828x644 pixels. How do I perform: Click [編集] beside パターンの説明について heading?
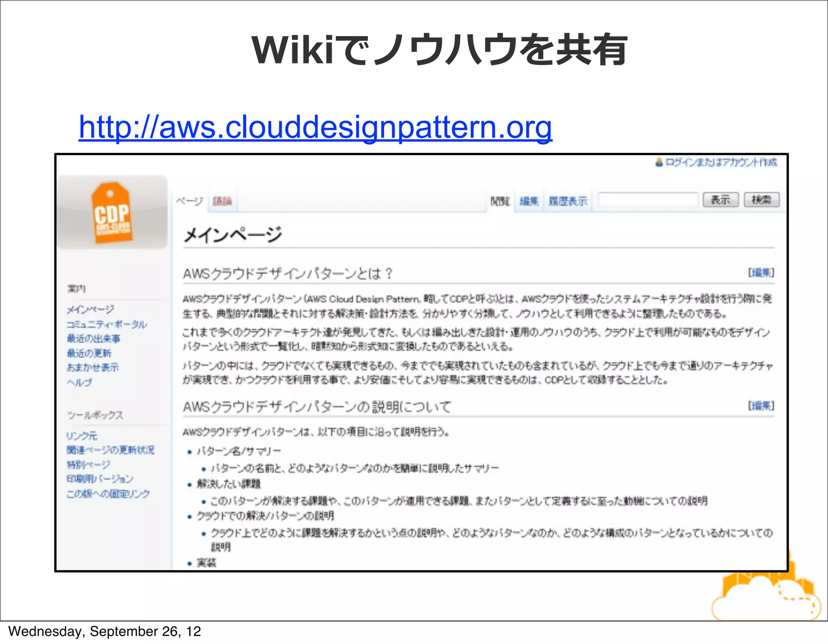761,405
